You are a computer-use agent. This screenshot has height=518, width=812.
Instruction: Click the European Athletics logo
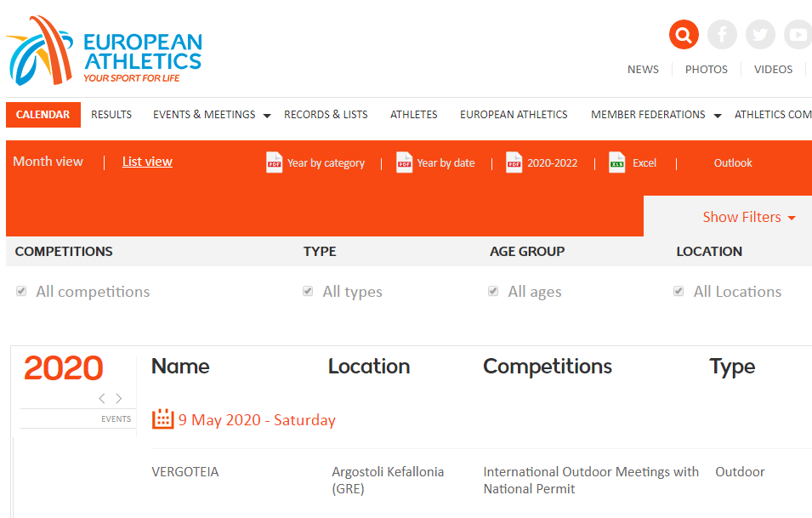point(104,51)
